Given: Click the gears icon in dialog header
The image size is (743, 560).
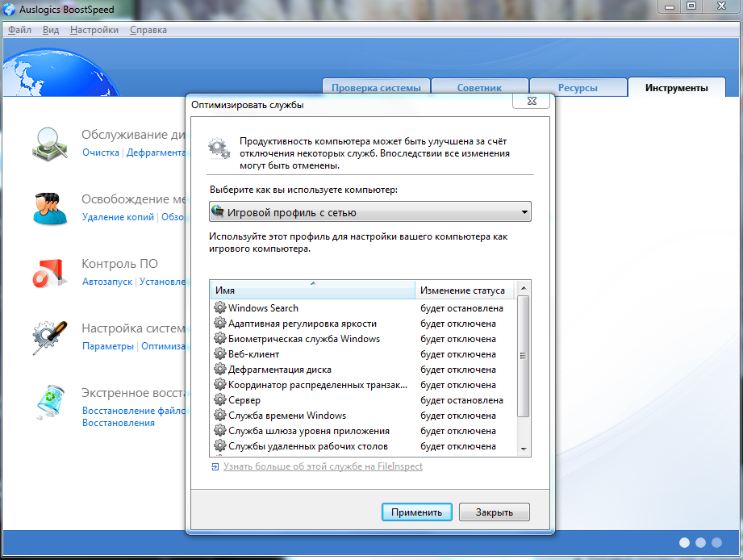Looking at the screenshot, I should pyautogui.click(x=219, y=148).
